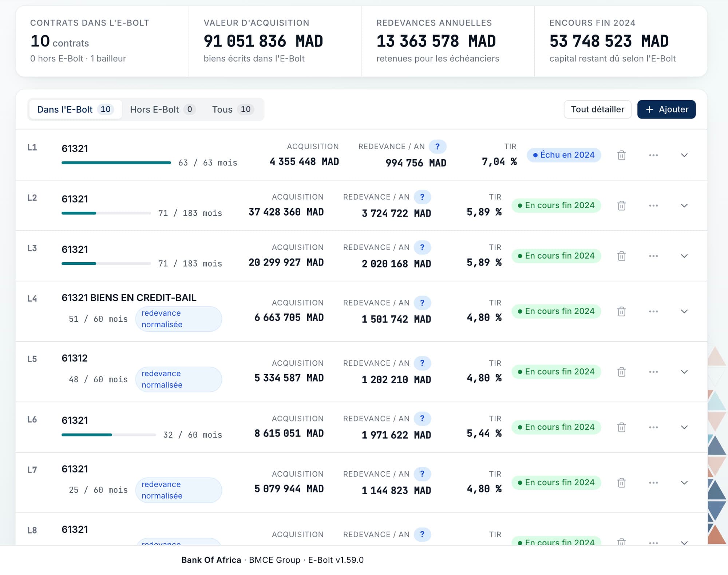This screenshot has height=575, width=728.
Task: Expand row L3 with chevron
Action: point(684,256)
